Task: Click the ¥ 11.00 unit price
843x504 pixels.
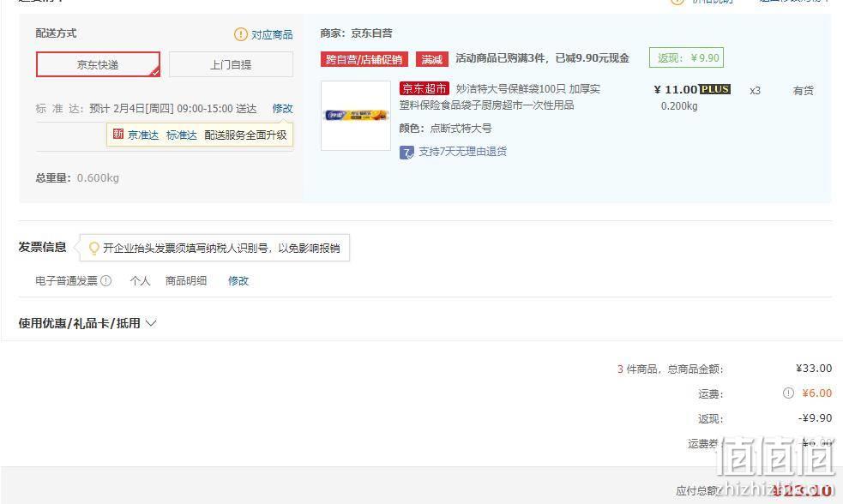Action: pyautogui.click(x=675, y=89)
